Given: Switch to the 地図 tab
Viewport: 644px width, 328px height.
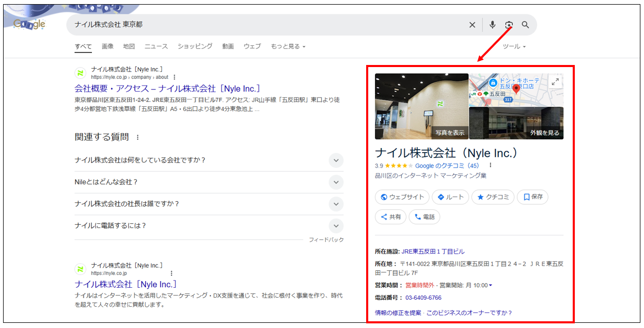Looking at the screenshot, I should [129, 46].
